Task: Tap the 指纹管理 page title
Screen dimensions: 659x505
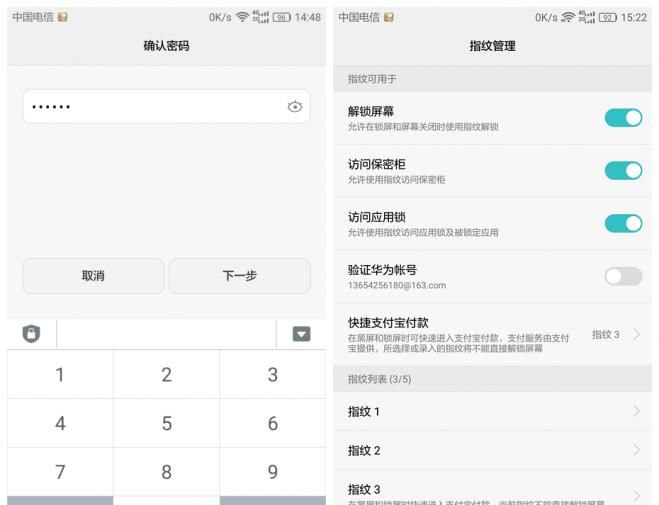Action: (492, 46)
